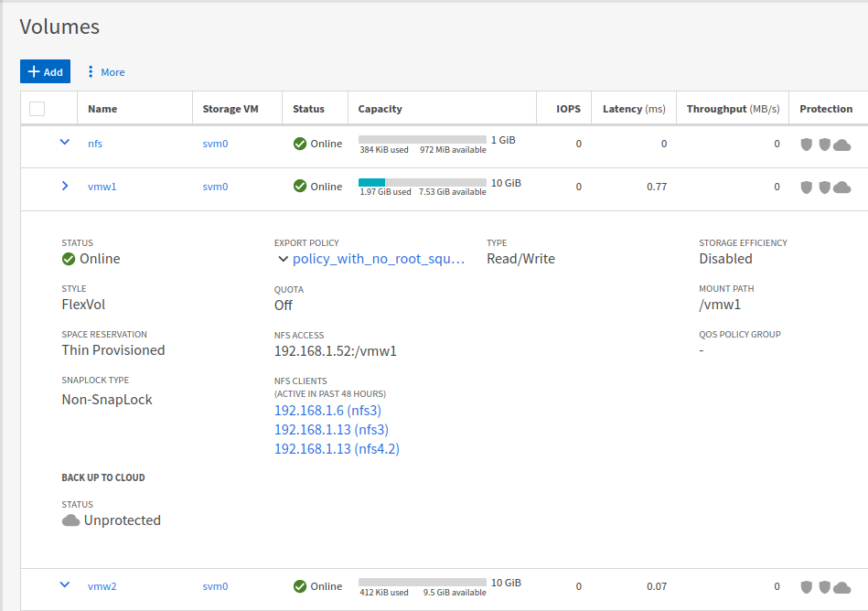Click the cloud backup icon for nfs
The image size is (868, 611).
[x=842, y=145]
